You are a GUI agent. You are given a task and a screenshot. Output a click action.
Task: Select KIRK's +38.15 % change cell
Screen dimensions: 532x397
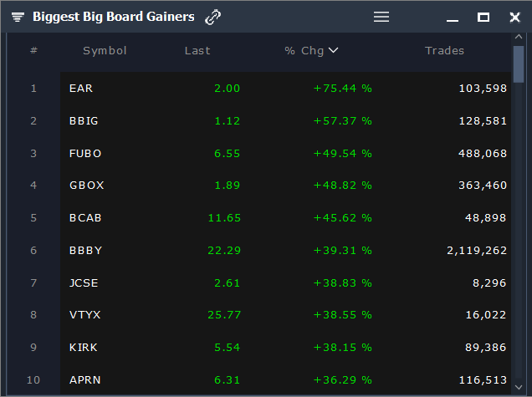pyautogui.click(x=343, y=348)
